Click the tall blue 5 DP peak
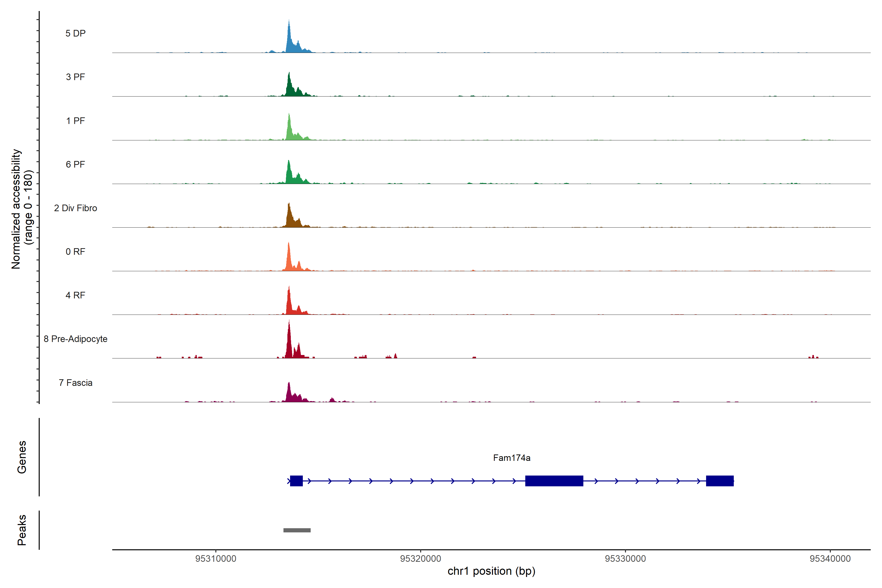This screenshot has width=882, height=588. pos(289,41)
